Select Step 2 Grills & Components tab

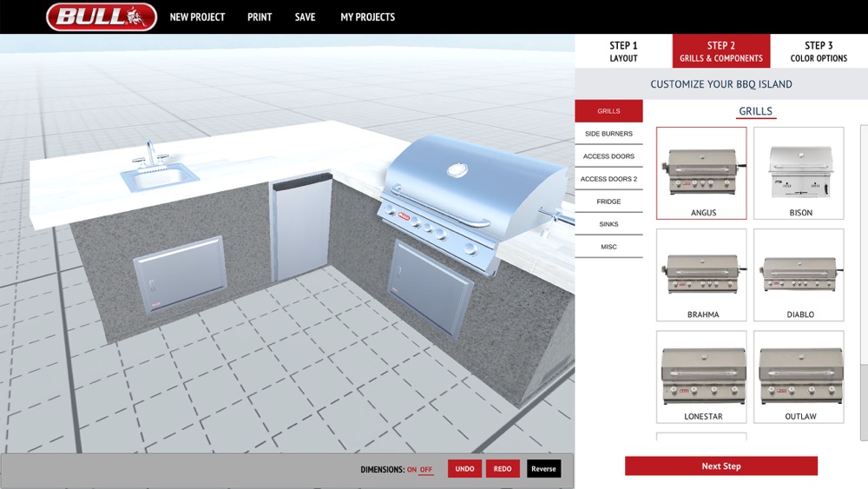[721, 51]
